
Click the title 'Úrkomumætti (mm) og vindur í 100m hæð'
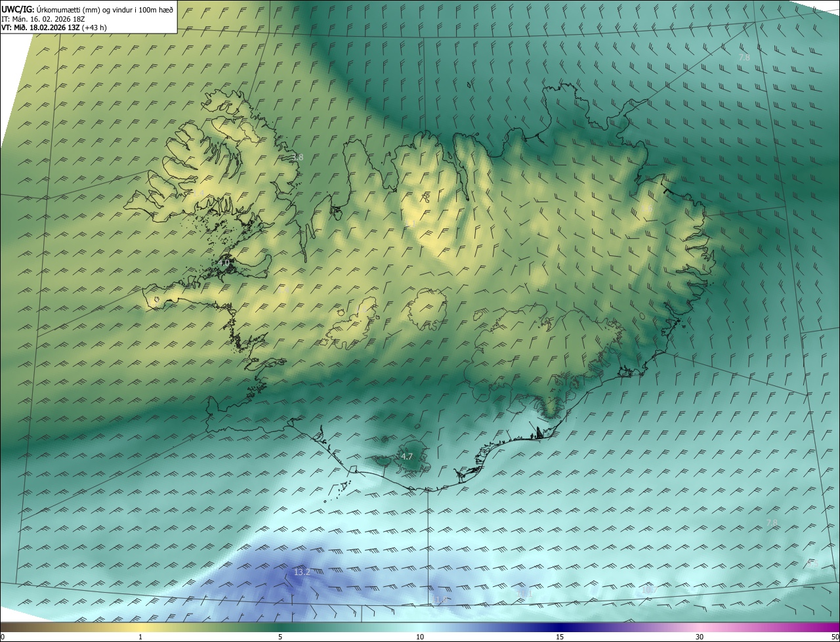click(104, 10)
